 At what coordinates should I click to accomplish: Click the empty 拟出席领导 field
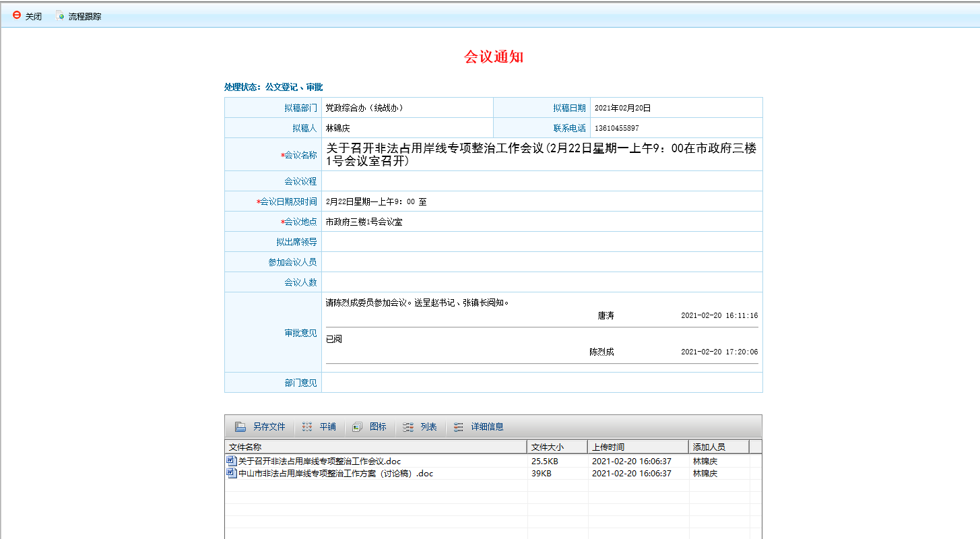point(542,242)
